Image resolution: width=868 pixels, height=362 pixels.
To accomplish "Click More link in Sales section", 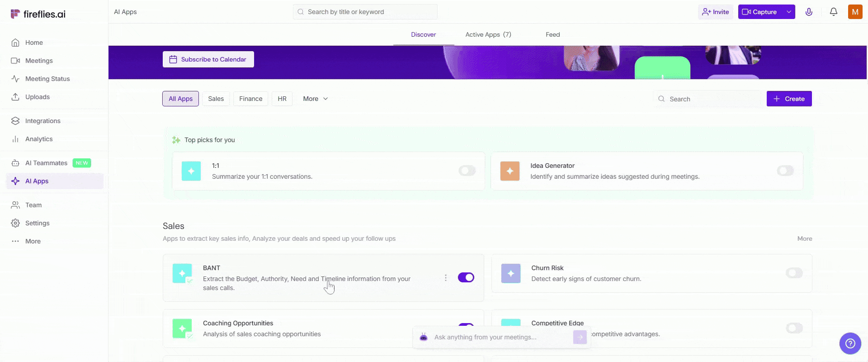I will click(x=805, y=238).
